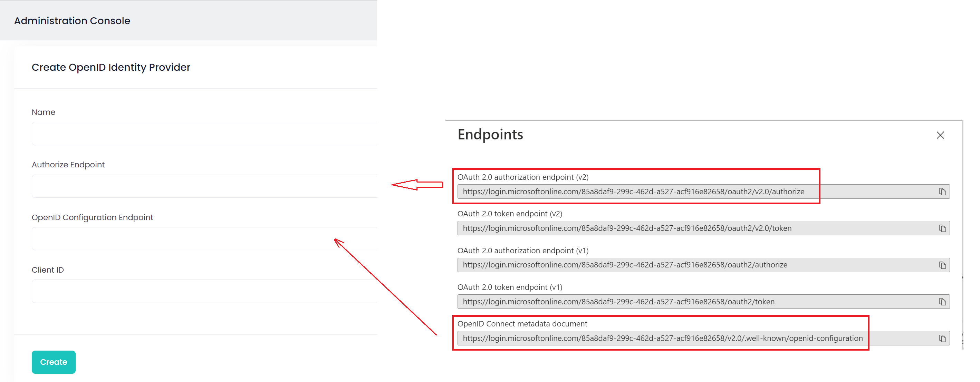Click the Administration Console header title

pyautogui.click(x=72, y=20)
